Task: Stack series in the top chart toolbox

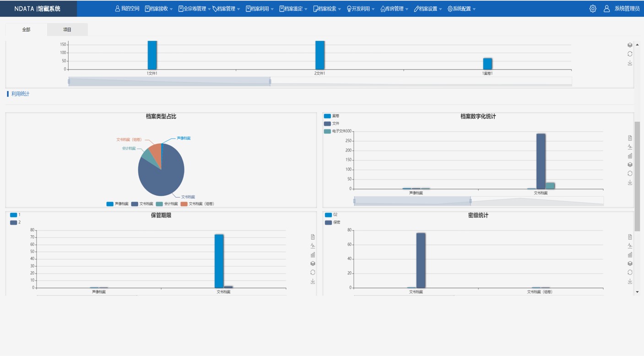Action: tap(630, 45)
